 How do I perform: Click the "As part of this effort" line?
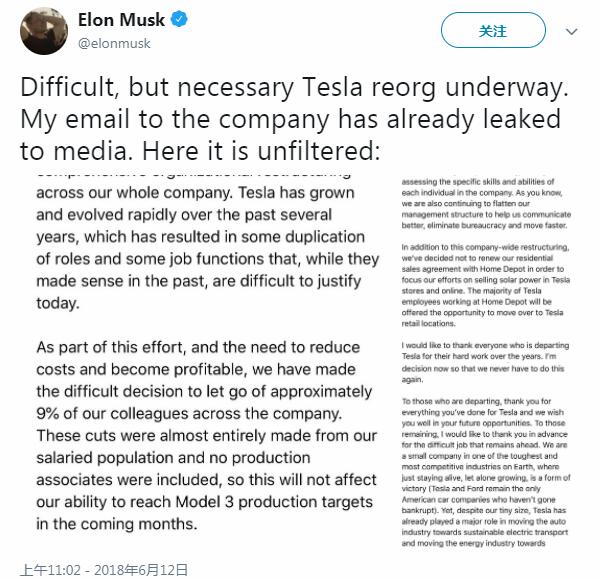coord(200,347)
